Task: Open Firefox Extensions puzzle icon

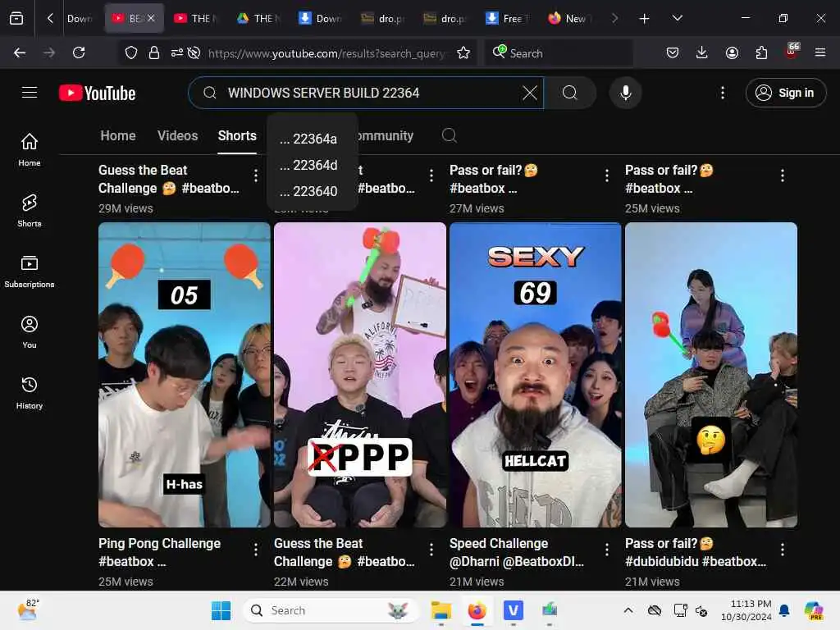Action: 761,52
